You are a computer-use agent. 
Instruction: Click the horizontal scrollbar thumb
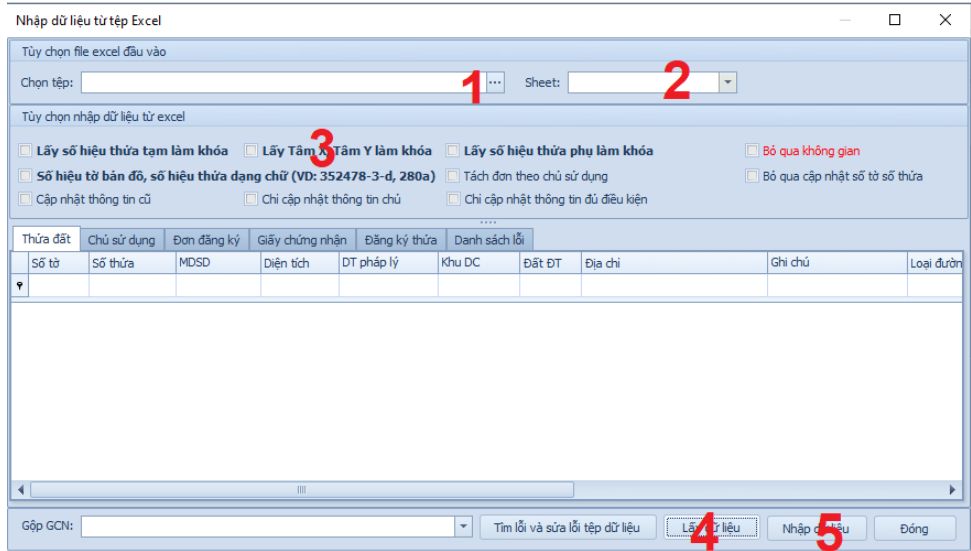coord(302,490)
